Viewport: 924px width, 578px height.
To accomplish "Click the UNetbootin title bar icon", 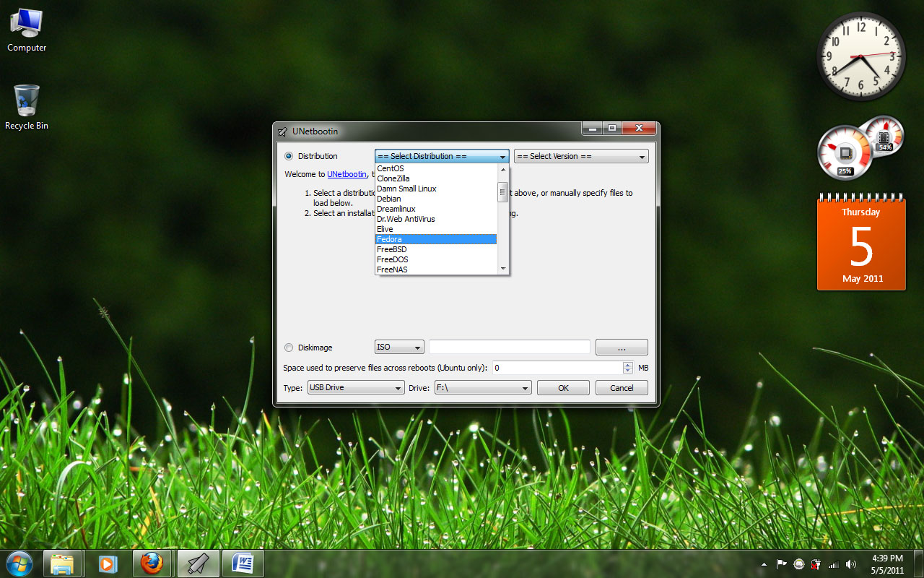I will (282, 131).
